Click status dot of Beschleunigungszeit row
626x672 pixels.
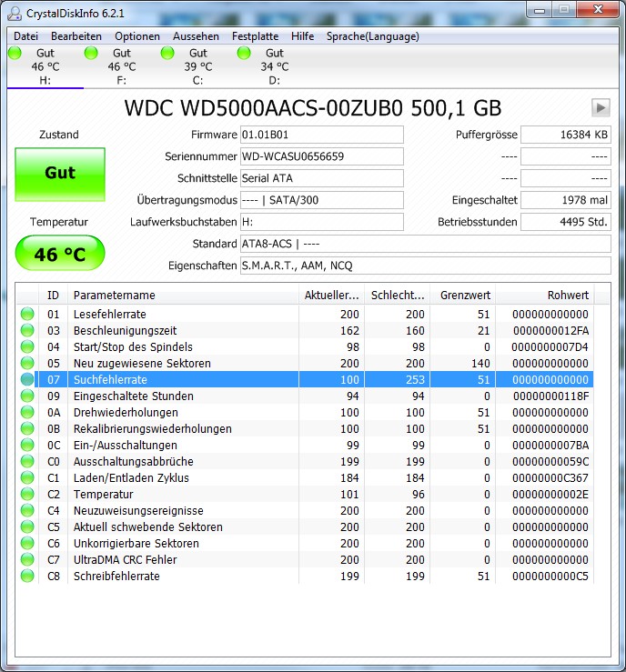tap(27, 330)
